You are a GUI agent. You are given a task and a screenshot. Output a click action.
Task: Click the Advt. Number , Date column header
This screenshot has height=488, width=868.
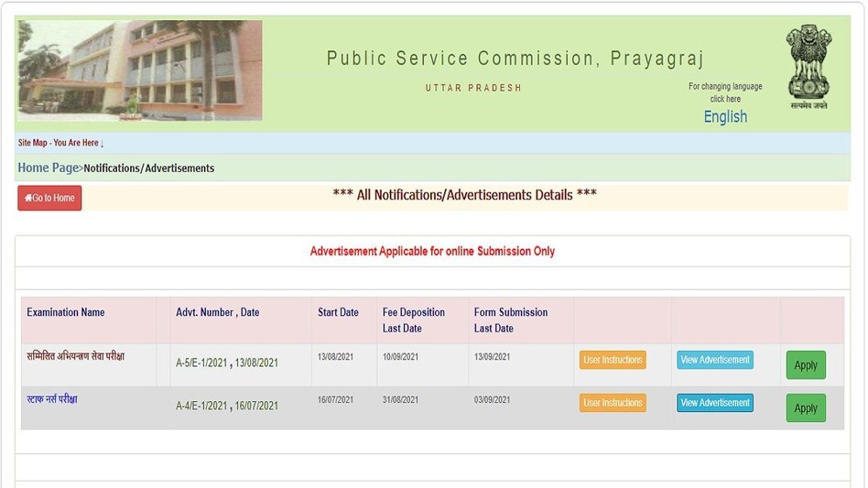tap(218, 312)
